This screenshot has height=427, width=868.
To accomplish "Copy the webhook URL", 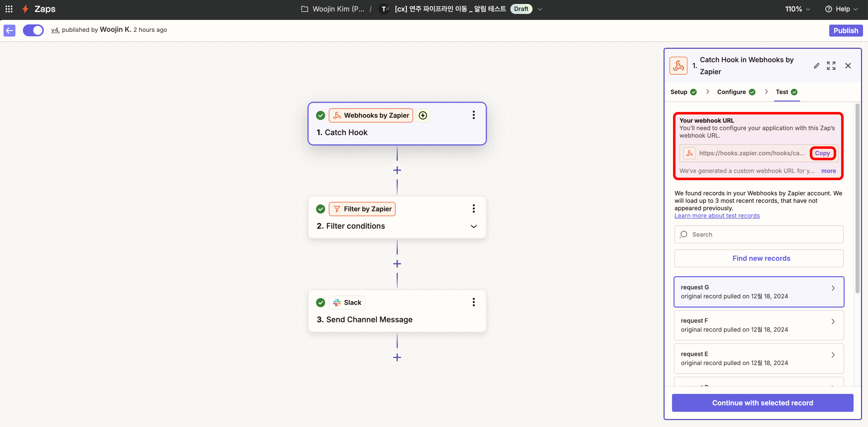I will [x=822, y=153].
